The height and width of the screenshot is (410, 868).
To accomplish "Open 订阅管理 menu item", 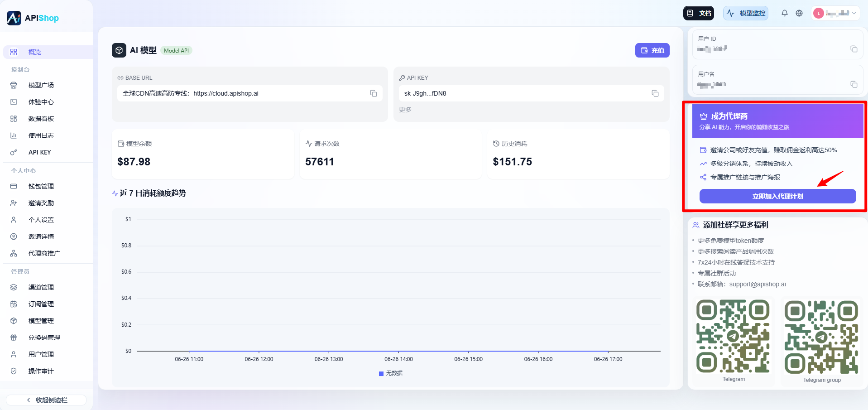I will tap(48, 304).
